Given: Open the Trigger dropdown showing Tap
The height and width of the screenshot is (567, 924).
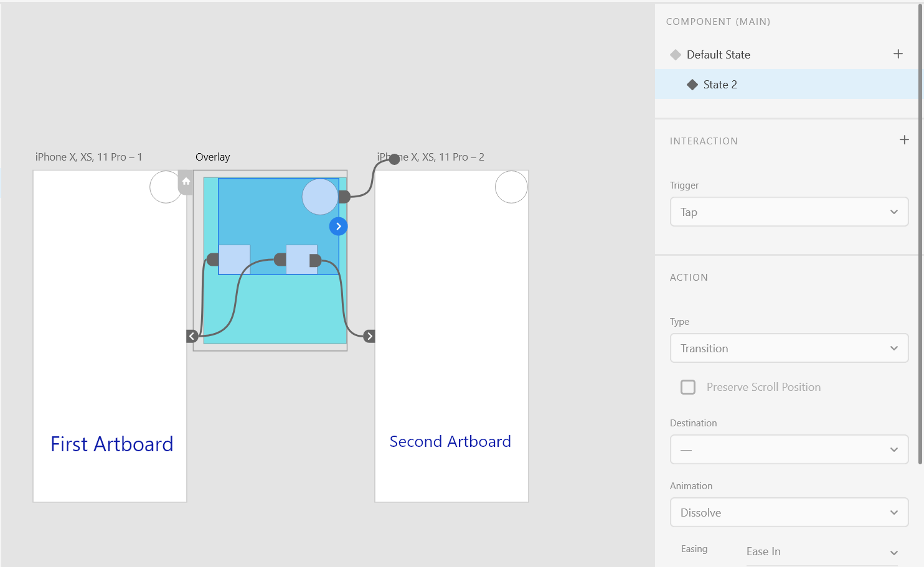Looking at the screenshot, I should (789, 212).
